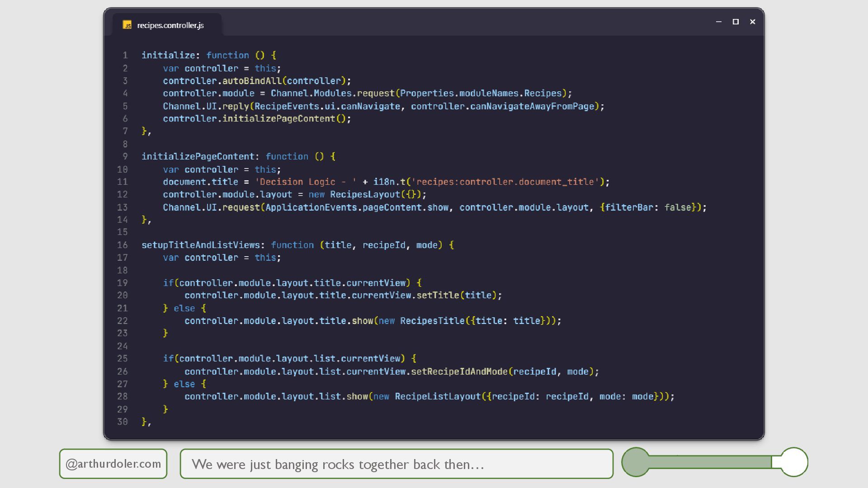Click the white right end of progress slider
Viewport: 868px width, 488px height.
coord(794,462)
